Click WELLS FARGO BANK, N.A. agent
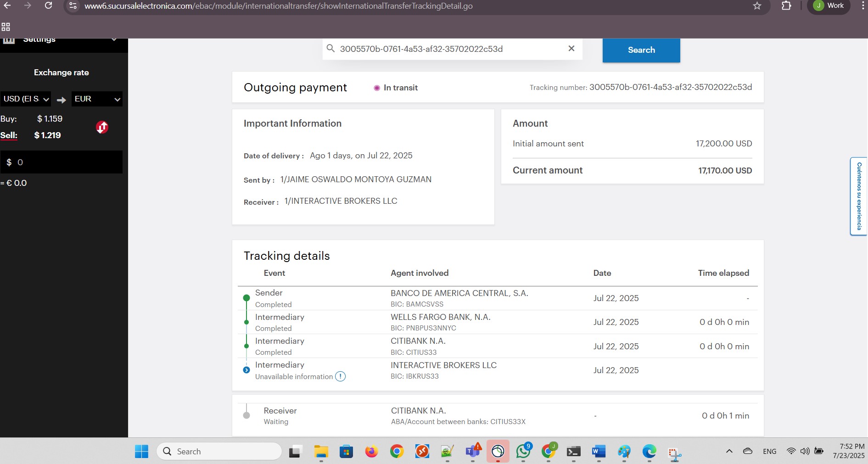 tap(441, 317)
